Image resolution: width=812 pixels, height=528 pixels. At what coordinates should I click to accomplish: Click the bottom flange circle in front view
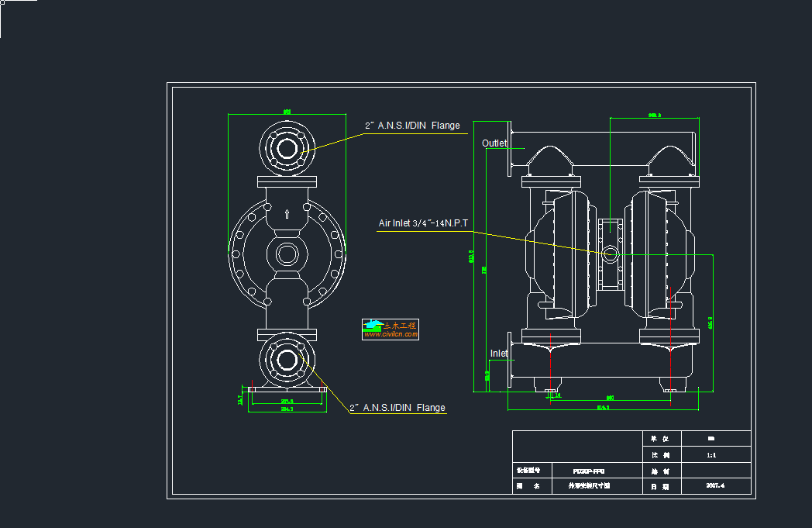[287, 358]
